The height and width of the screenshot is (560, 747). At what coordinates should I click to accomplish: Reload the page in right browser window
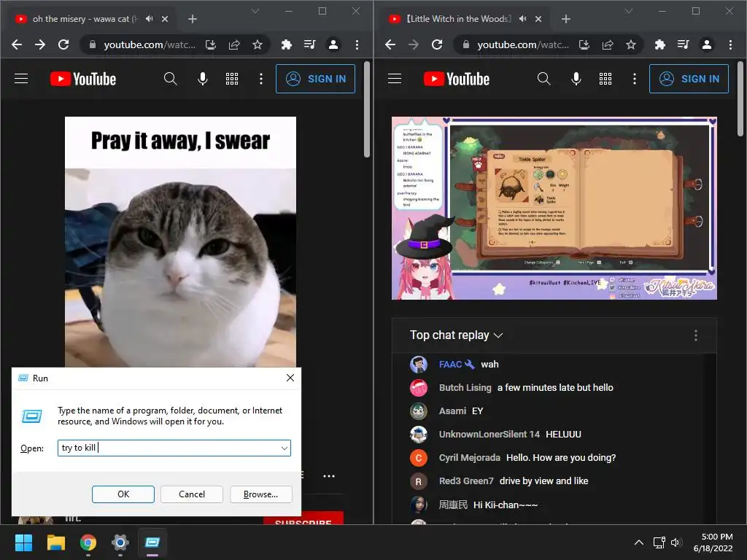(x=437, y=44)
